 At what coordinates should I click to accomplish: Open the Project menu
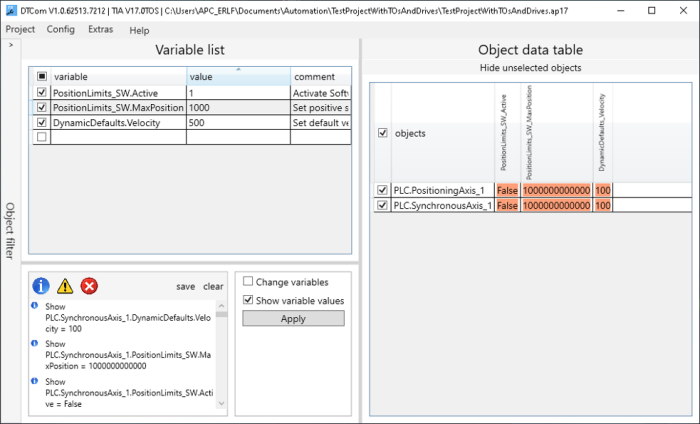(20, 29)
